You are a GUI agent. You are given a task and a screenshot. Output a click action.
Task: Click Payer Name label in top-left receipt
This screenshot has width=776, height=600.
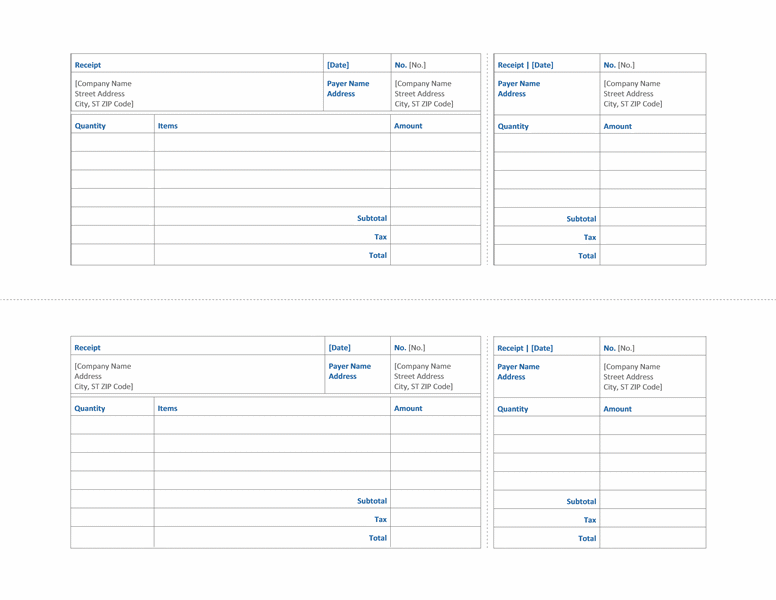(x=348, y=84)
